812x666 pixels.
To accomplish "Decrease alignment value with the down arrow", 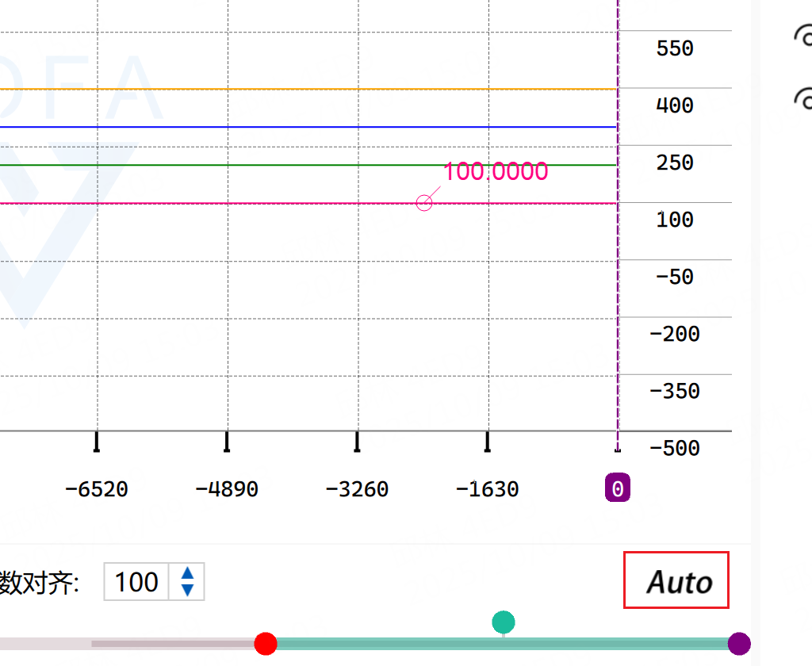I will tap(187, 590).
